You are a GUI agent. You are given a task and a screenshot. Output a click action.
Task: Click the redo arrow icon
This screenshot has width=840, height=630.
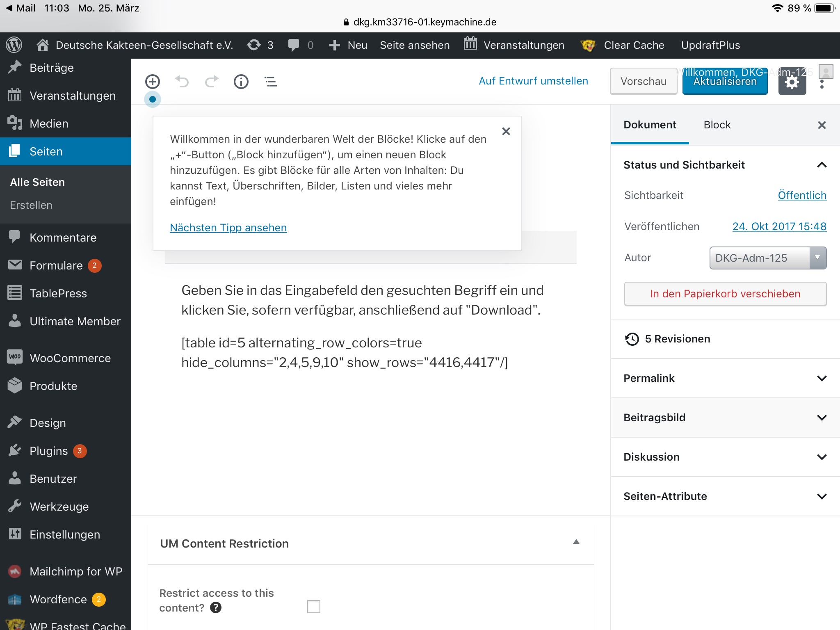212,82
